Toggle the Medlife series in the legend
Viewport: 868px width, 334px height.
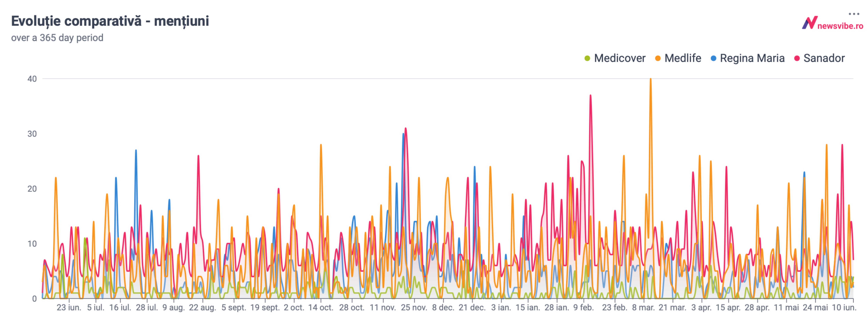[x=678, y=58]
